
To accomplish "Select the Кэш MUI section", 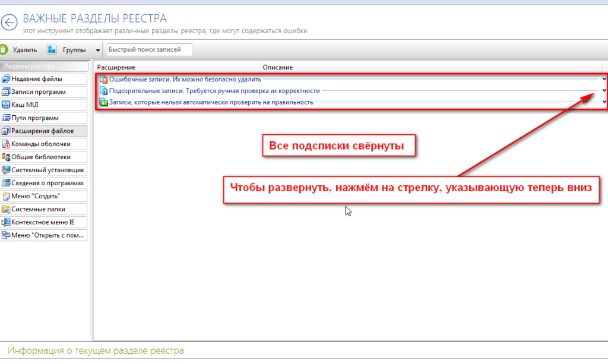I will pyautogui.click(x=43, y=105).
